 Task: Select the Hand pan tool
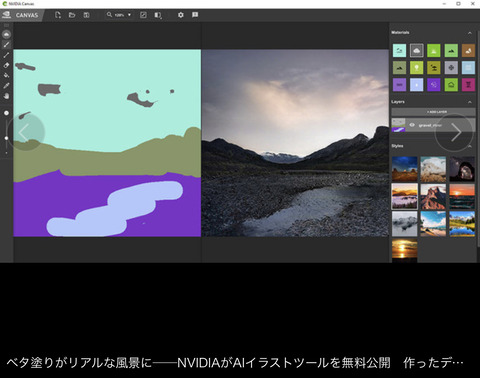6,96
